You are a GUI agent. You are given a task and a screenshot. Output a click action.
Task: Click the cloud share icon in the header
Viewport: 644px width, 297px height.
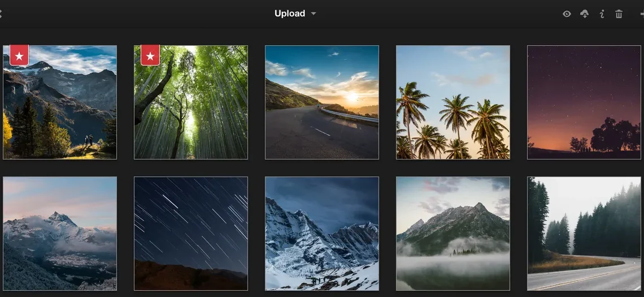click(584, 14)
